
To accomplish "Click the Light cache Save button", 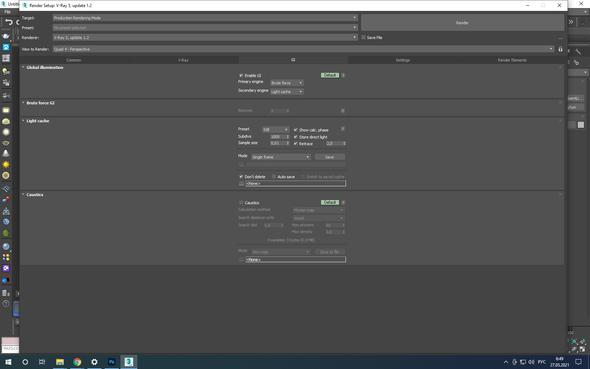I will [330, 157].
